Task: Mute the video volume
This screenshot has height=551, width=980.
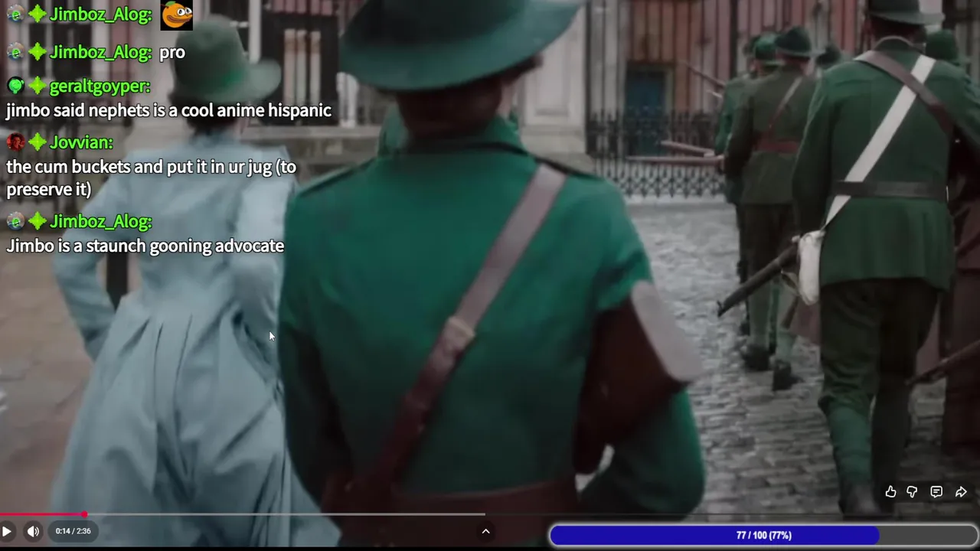Action: click(x=33, y=531)
